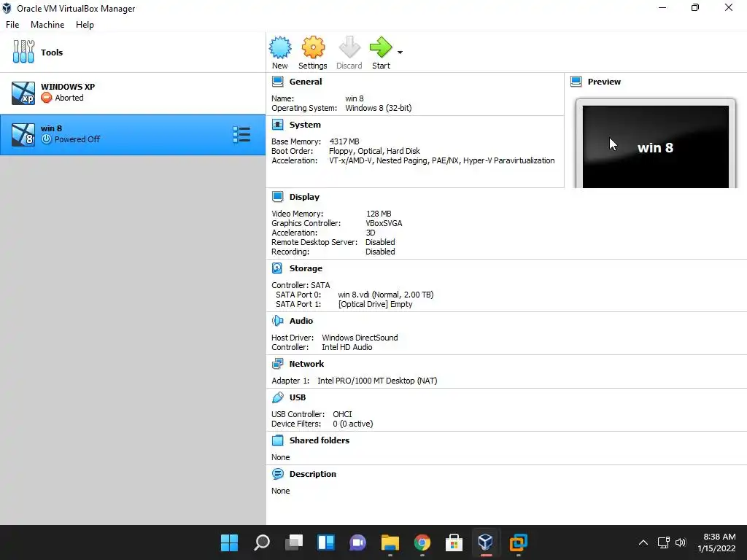Click the Display section screen icon
The width and height of the screenshot is (747, 560).
click(x=278, y=197)
